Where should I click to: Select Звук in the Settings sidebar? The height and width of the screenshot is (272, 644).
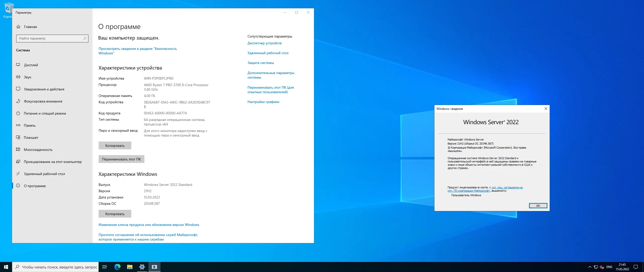(x=28, y=77)
